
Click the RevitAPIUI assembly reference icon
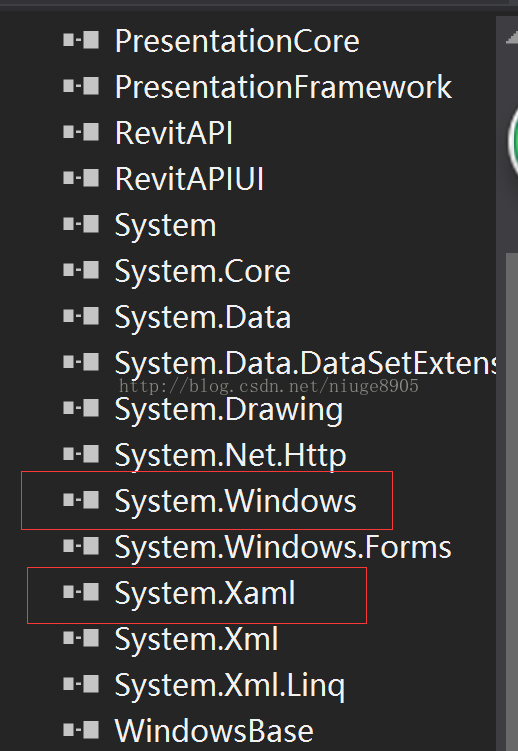(x=81, y=179)
